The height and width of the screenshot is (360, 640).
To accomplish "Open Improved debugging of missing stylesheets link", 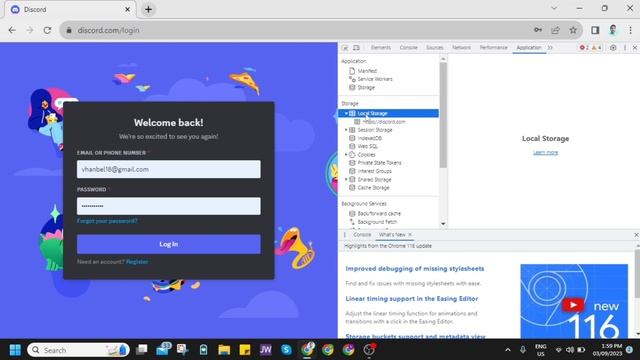I will (415, 269).
